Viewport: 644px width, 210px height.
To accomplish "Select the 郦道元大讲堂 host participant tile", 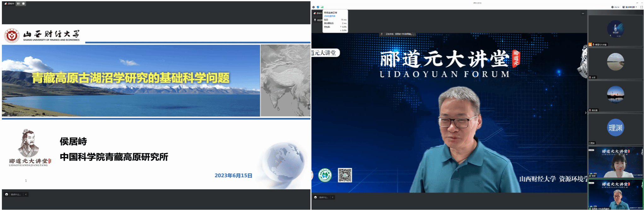I will coord(615,29).
